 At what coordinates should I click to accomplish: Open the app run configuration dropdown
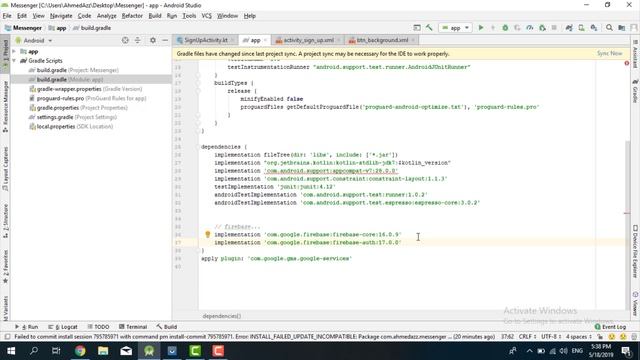click(456, 28)
